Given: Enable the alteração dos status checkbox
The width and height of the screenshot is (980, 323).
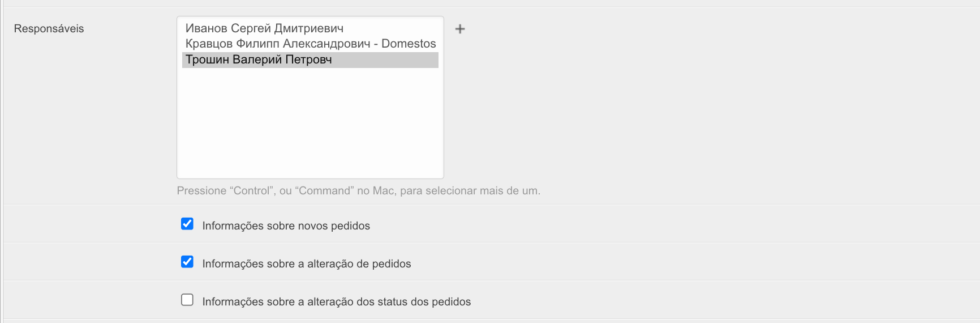Looking at the screenshot, I should [x=187, y=300].
